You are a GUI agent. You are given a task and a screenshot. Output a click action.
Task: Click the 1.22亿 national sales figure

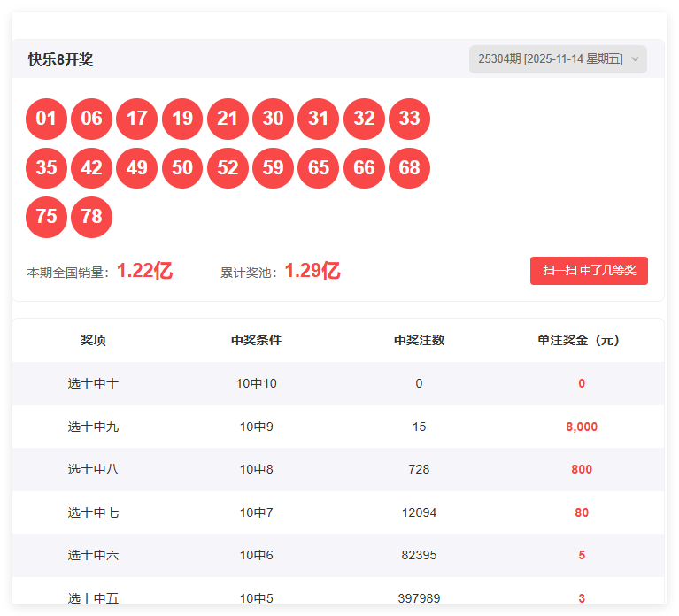click(144, 271)
